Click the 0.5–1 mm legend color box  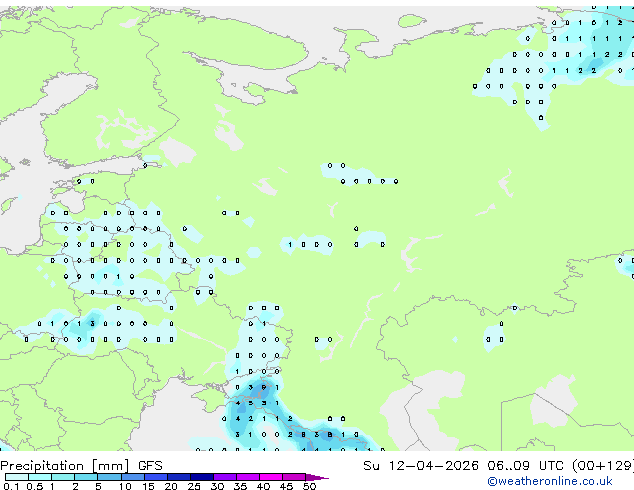coord(40,477)
